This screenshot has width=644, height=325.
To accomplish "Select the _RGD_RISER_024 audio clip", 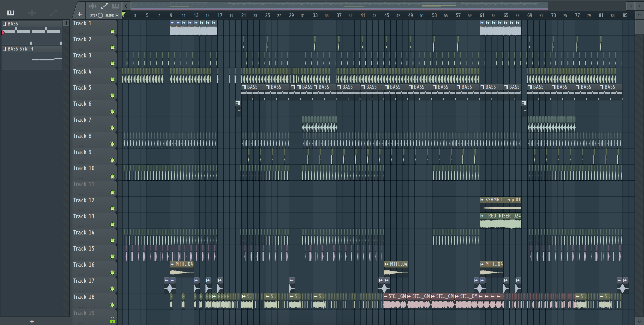I will 500,221.
